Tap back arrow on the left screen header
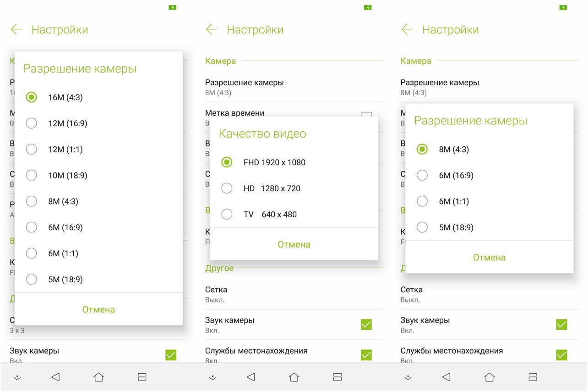The width and height of the screenshot is (588, 392). 16,30
